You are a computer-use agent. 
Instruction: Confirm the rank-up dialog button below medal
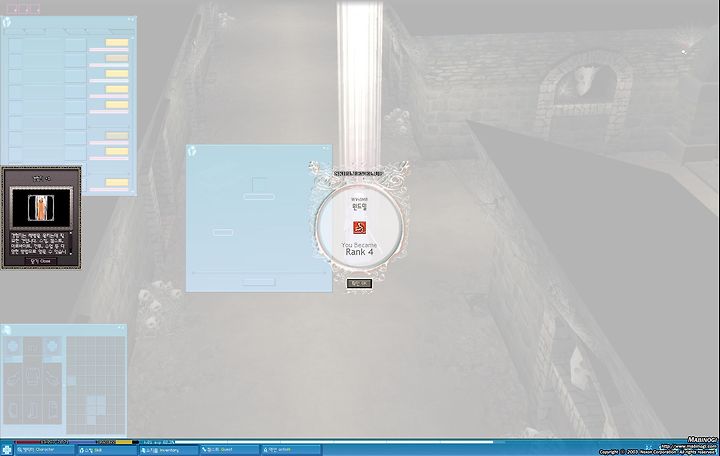coord(359,283)
